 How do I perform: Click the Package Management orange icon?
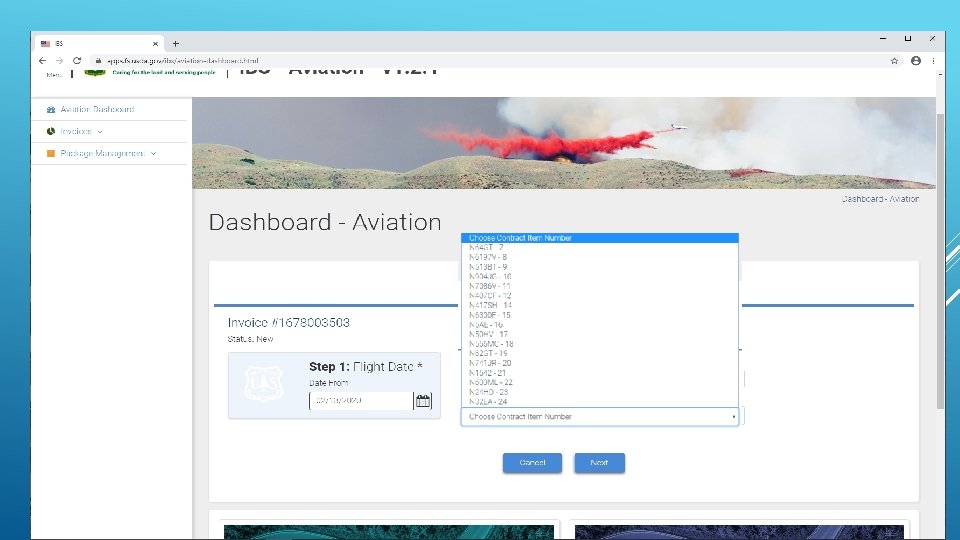click(51, 154)
